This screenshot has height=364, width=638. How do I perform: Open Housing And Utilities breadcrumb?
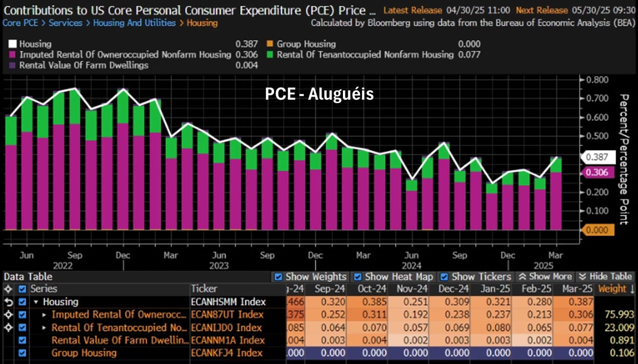[134, 23]
